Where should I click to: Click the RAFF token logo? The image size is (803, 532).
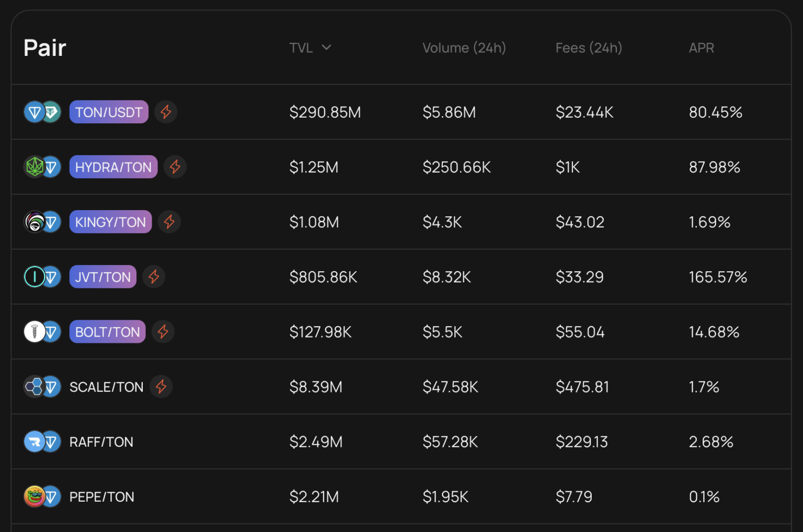[x=35, y=442]
